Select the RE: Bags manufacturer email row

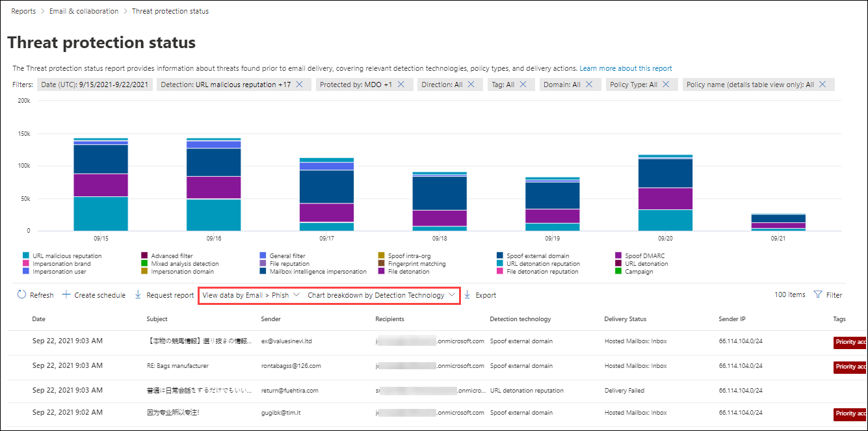(178, 366)
